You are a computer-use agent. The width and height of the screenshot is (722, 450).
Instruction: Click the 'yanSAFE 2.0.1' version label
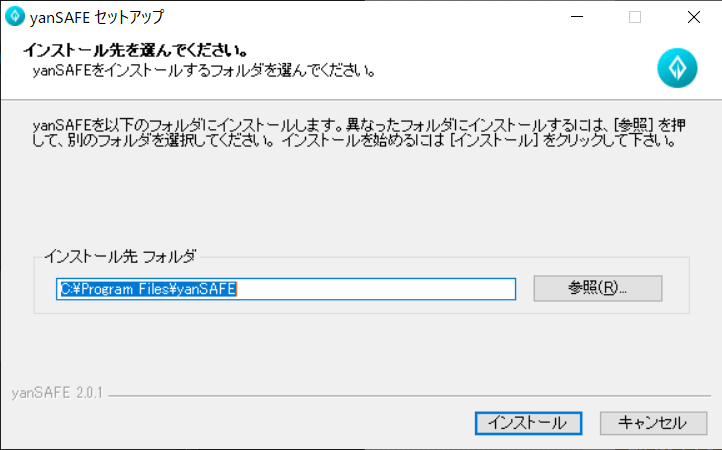[57, 392]
